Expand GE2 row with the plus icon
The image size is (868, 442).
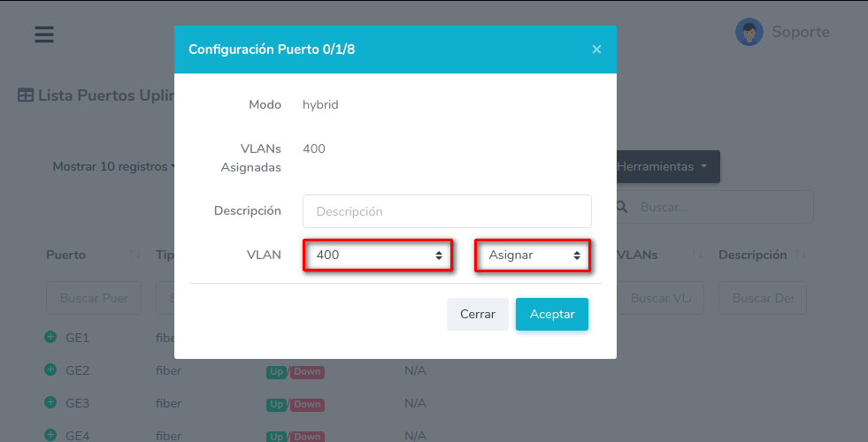pyautogui.click(x=50, y=370)
